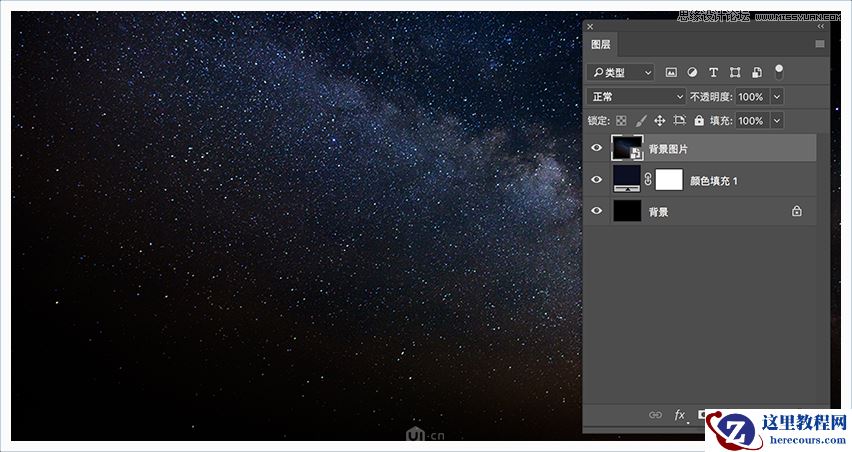
Task: Lock all padlock icon
Action: tap(699, 121)
